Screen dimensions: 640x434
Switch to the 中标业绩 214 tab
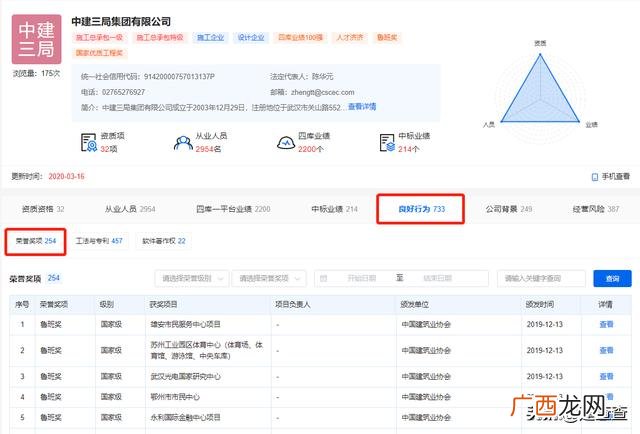pyautogui.click(x=334, y=209)
